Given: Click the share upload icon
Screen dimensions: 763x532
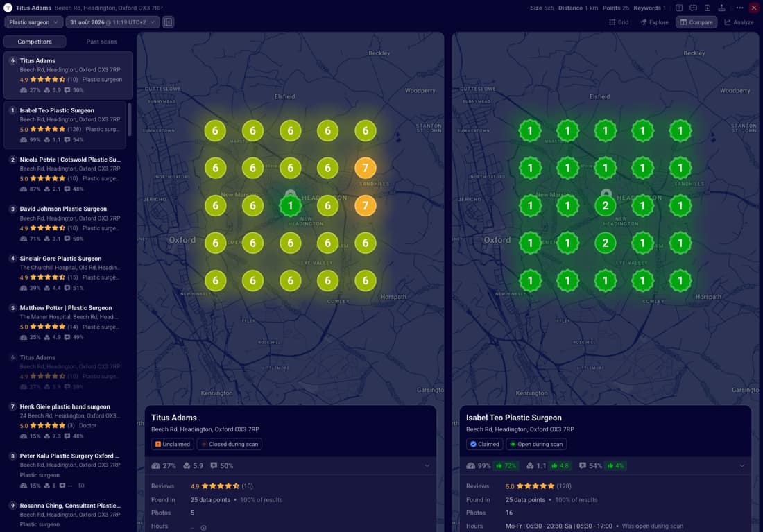Looking at the screenshot, I should pos(721,8).
